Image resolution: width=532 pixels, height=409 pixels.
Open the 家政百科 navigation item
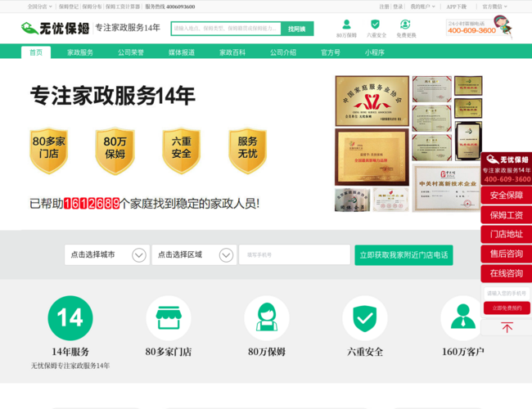pyautogui.click(x=232, y=52)
